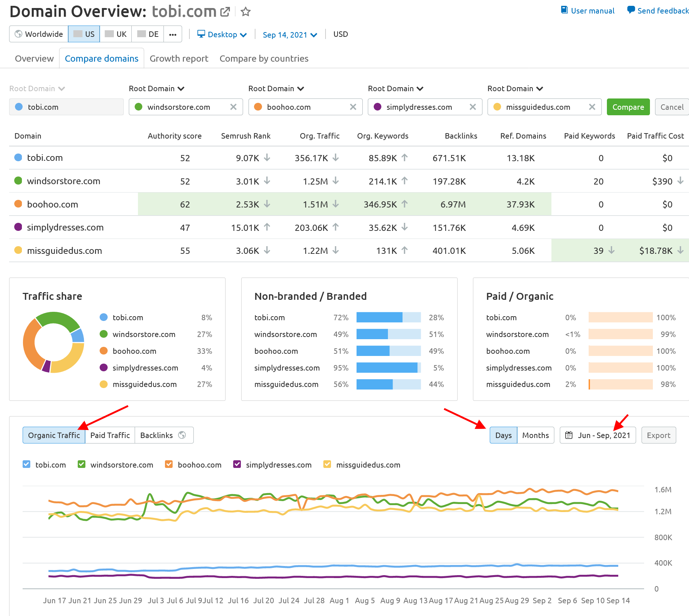Click boohoo.com orange swatch in Traffic share
The width and height of the screenshot is (689, 616).
[x=104, y=351]
